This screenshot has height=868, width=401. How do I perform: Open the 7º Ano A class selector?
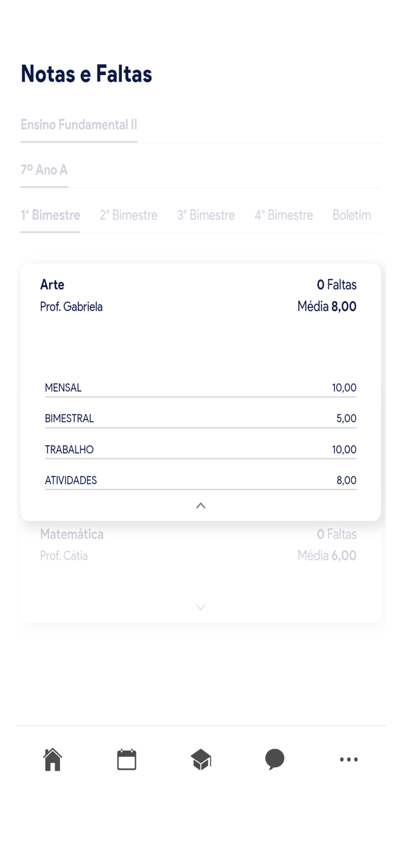pyautogui.click(x=44, y=170)
